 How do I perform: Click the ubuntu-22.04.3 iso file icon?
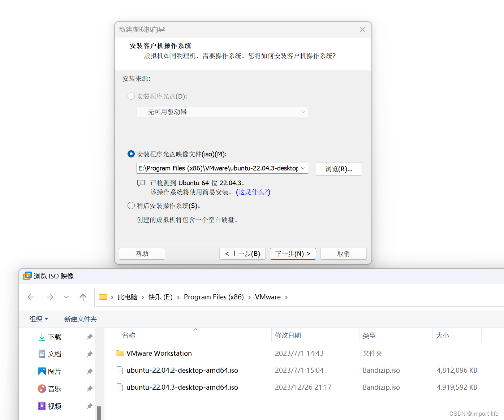coord(120,387)
